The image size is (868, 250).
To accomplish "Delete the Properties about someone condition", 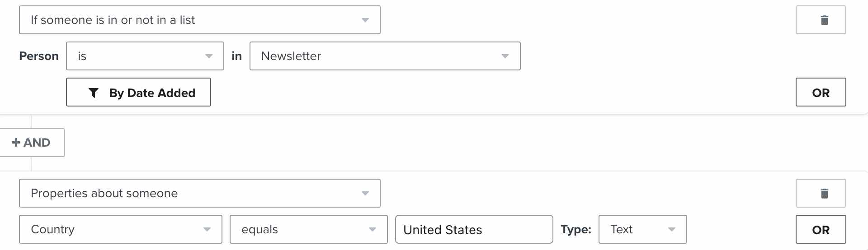I will [821, 193].
